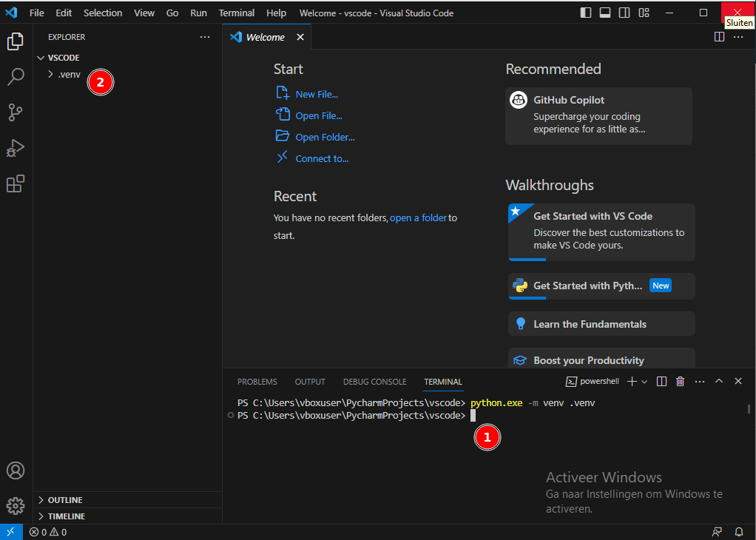Viewport: 756px width, 540px height.
Task: Expand the .venv folder
Action: 69,75
